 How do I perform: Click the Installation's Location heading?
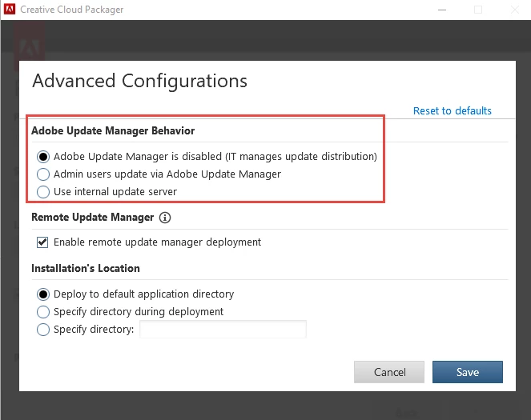click(86, 268)
